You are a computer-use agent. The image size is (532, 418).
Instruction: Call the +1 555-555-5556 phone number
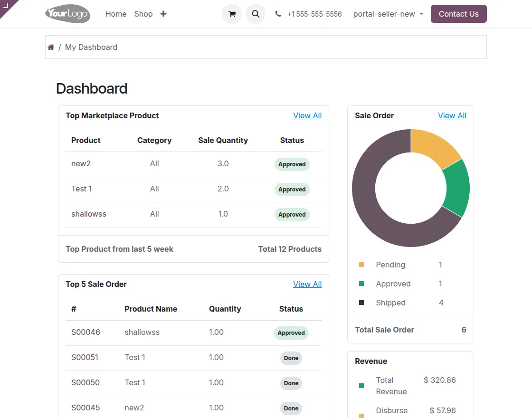[313, 14]
